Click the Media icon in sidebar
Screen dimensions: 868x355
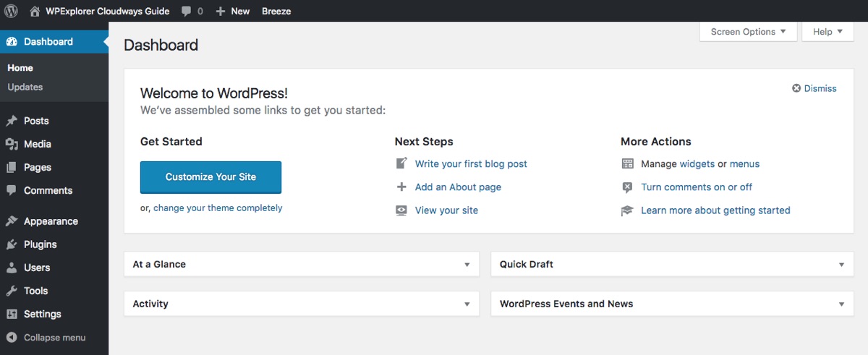click(12, 144)
